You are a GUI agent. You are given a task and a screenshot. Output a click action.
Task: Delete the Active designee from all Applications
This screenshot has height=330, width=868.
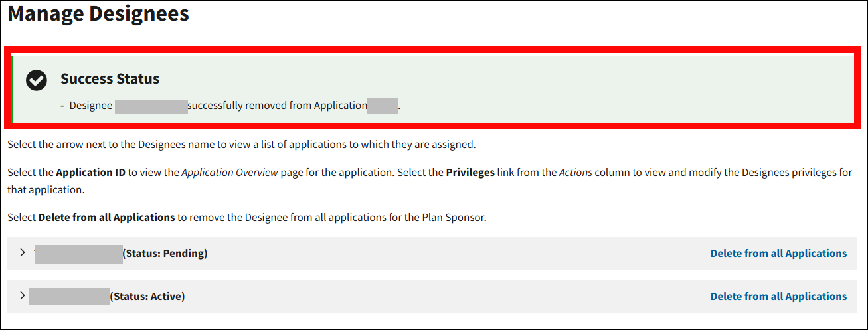tap(778, 297)
